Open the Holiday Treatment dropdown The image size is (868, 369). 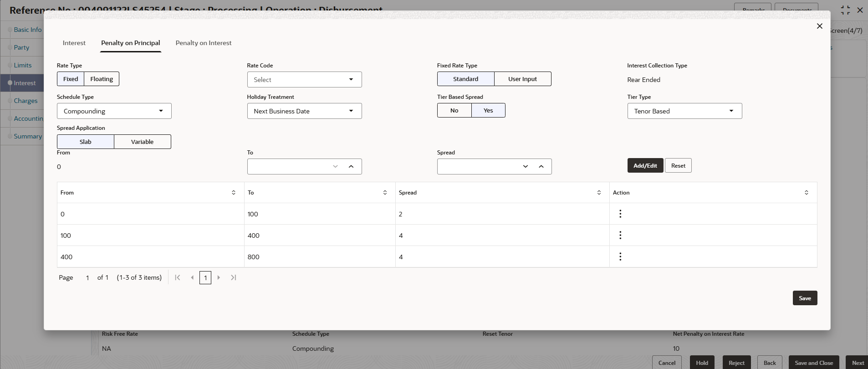pos(304,111)
